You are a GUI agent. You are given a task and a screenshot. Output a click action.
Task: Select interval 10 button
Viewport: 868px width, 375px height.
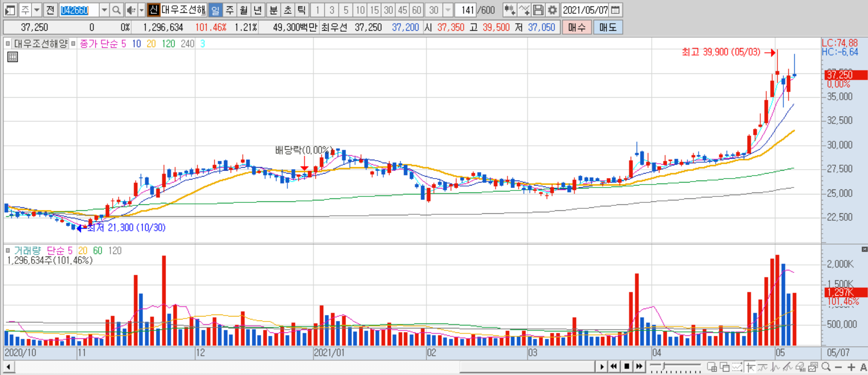360,10
